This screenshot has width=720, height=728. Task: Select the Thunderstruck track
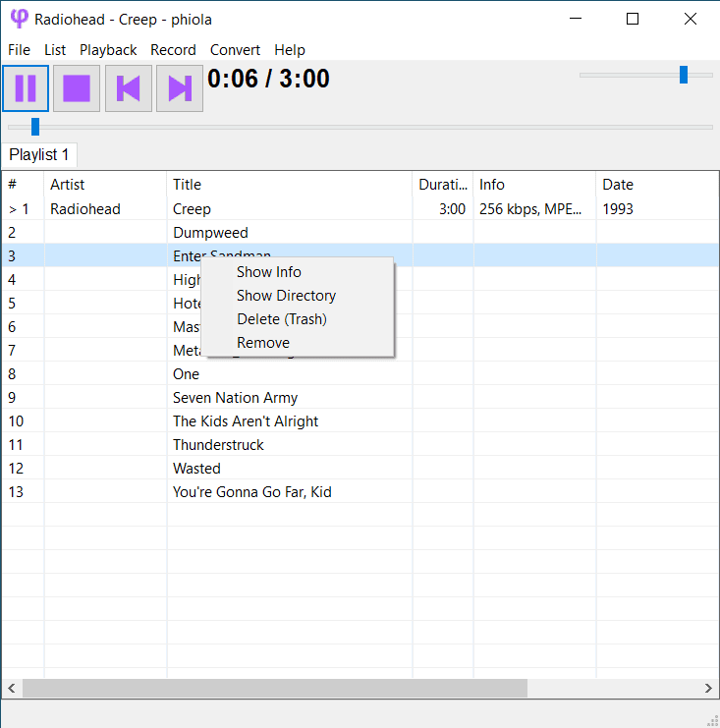point(218,445)
